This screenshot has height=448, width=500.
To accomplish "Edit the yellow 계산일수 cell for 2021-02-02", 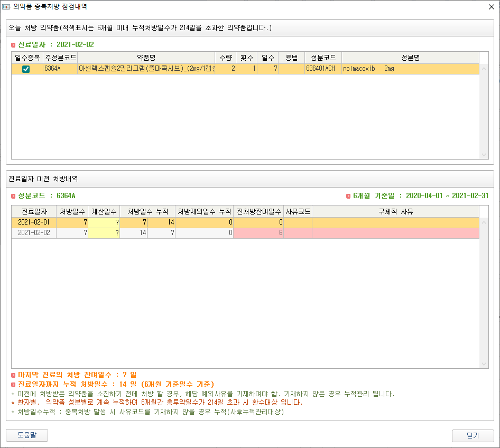I will click(x=104, y=233).
